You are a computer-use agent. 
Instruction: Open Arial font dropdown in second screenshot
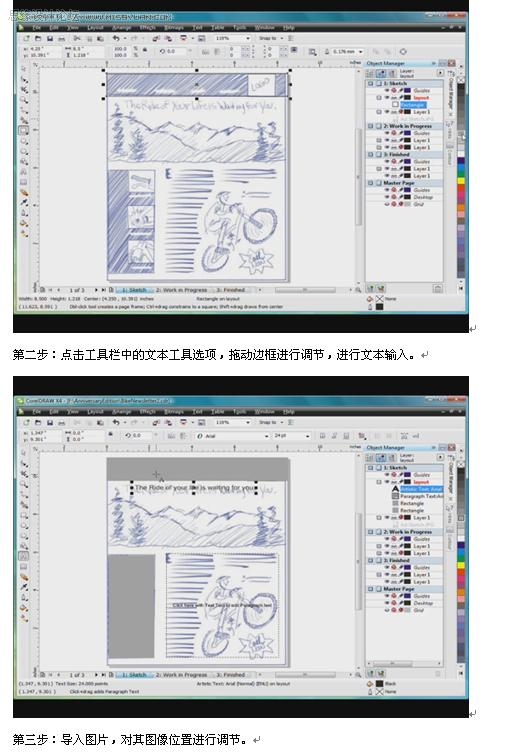(266, 436)
